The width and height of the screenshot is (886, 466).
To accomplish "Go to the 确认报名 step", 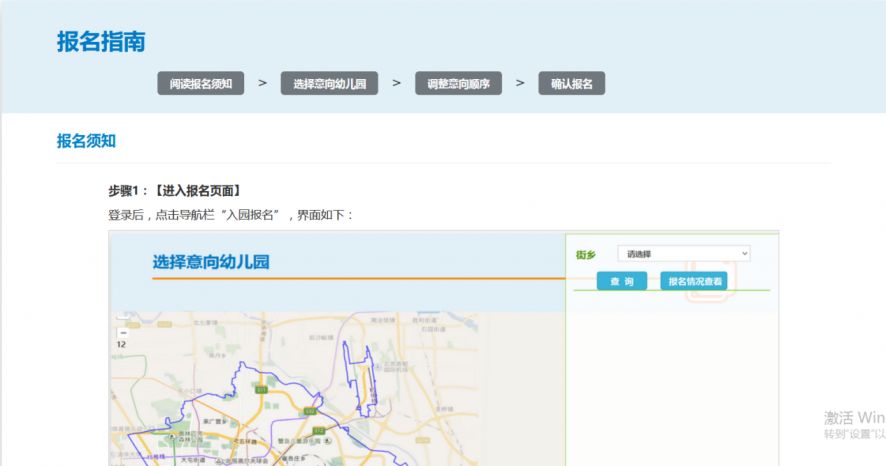I will [572, 84].
